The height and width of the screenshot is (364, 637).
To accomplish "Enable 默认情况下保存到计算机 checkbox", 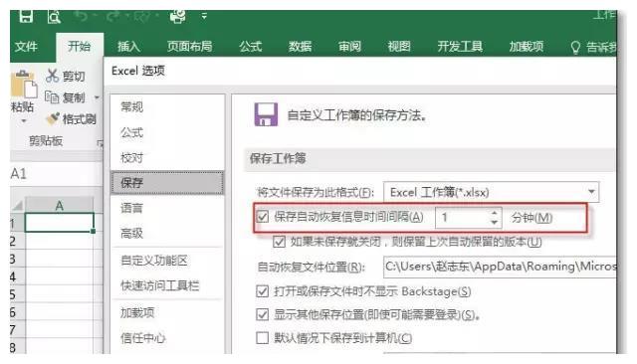I will tap(263, 337).
